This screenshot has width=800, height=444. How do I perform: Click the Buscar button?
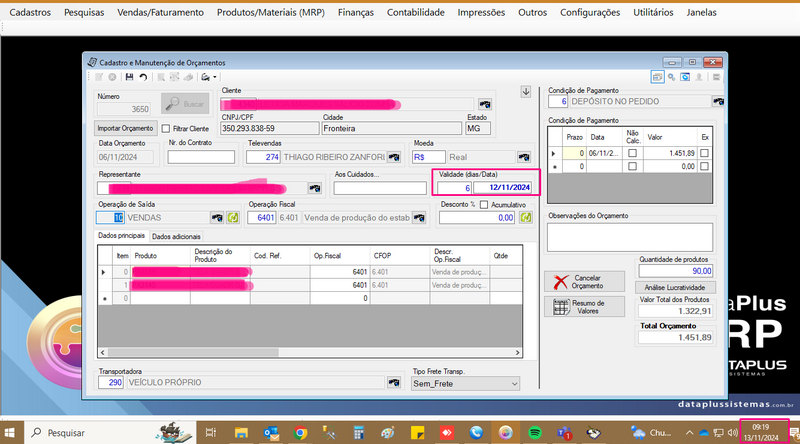click(185, 104)
